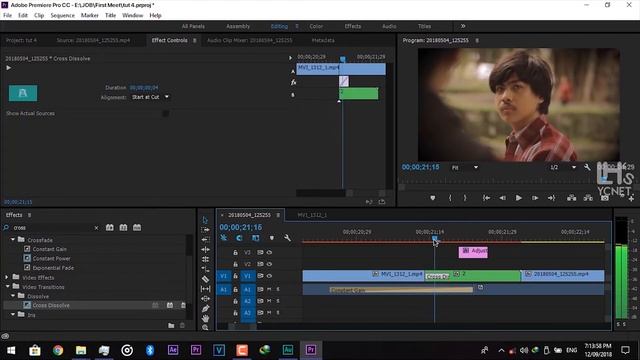The image size is (640, 360).
Task: Select Constant Power effect
Action: pos(51,258)
